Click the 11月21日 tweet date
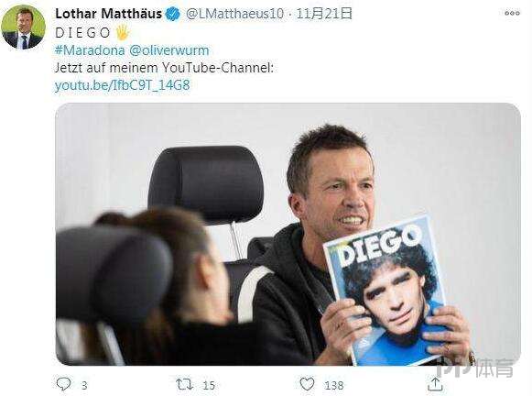The height and width of the screenshot is (396, 532). click(324, 14)
